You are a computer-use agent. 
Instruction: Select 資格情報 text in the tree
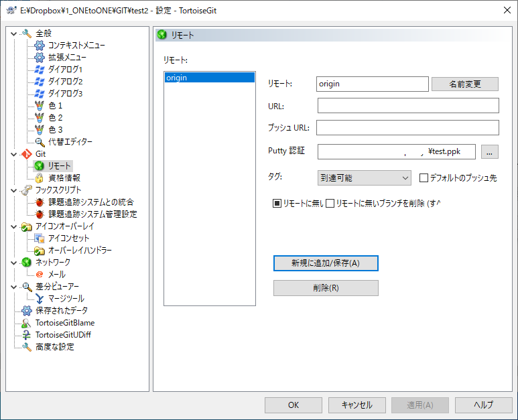(x=64, y=178)
